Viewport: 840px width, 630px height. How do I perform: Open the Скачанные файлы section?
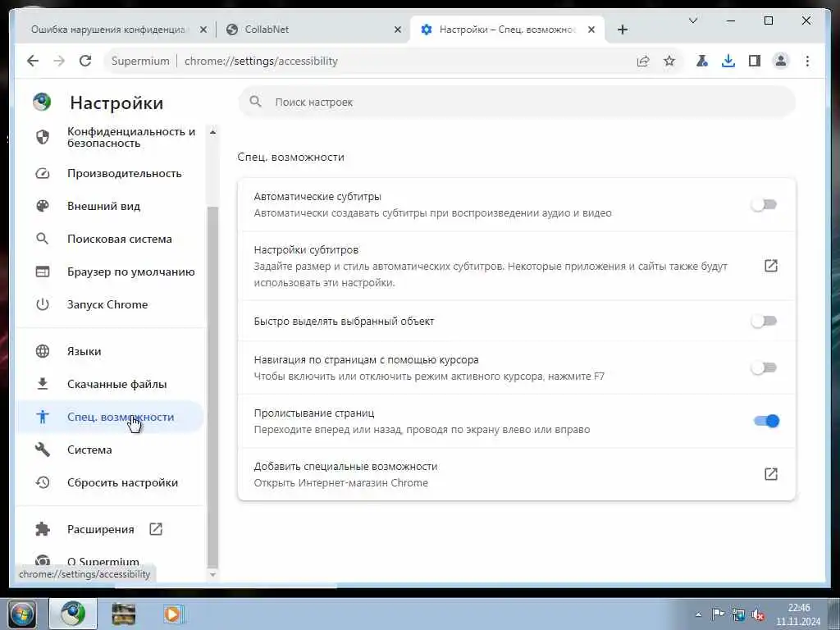tap(110, 384)
